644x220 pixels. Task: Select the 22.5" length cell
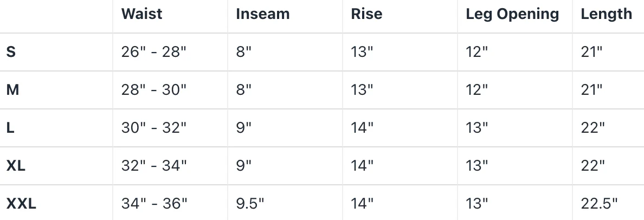[x=599, y=204]
